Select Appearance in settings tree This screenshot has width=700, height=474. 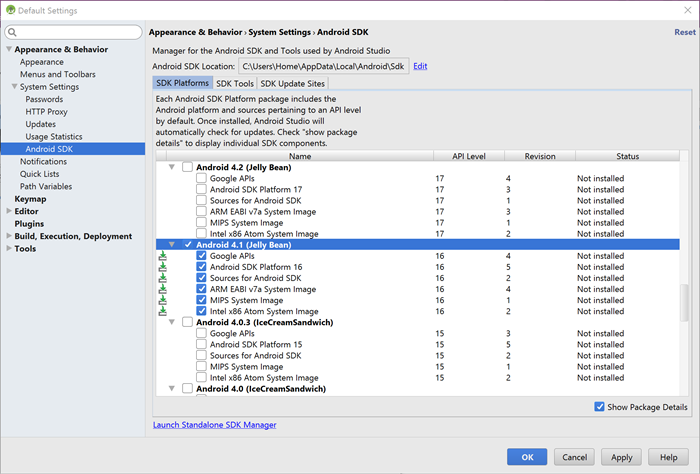pyautogui.click(x=42, y=62)
